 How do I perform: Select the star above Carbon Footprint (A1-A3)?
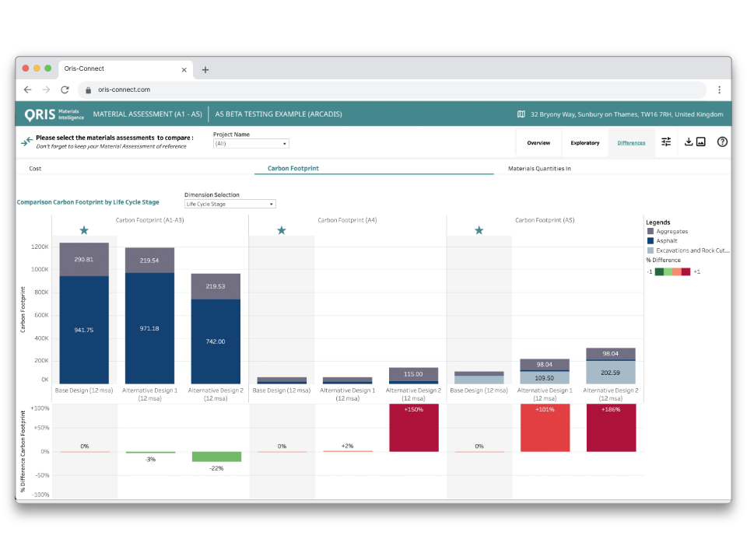[x=84, y=230]
